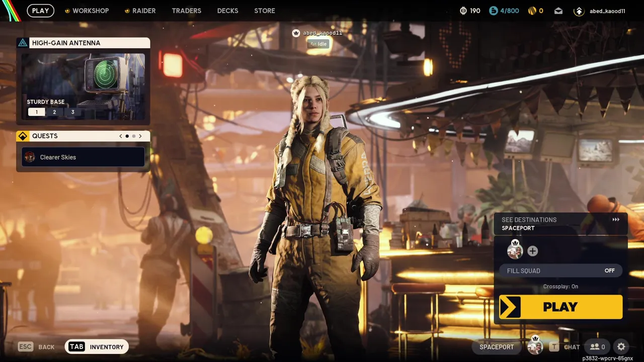The image size is (644, 362).
Task: Click the Quests diamond icon
Action: pos(23,136)
